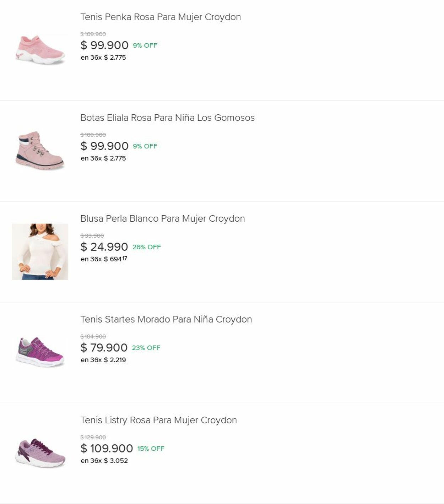444x504 pixels.
Task: Open the Tenis Penka Rosa product title
Action: (x=160, y=17)
